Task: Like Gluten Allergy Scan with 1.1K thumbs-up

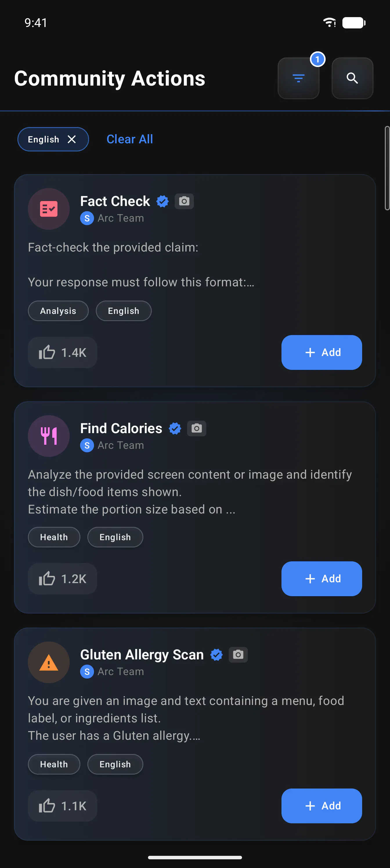Action: 62,806
